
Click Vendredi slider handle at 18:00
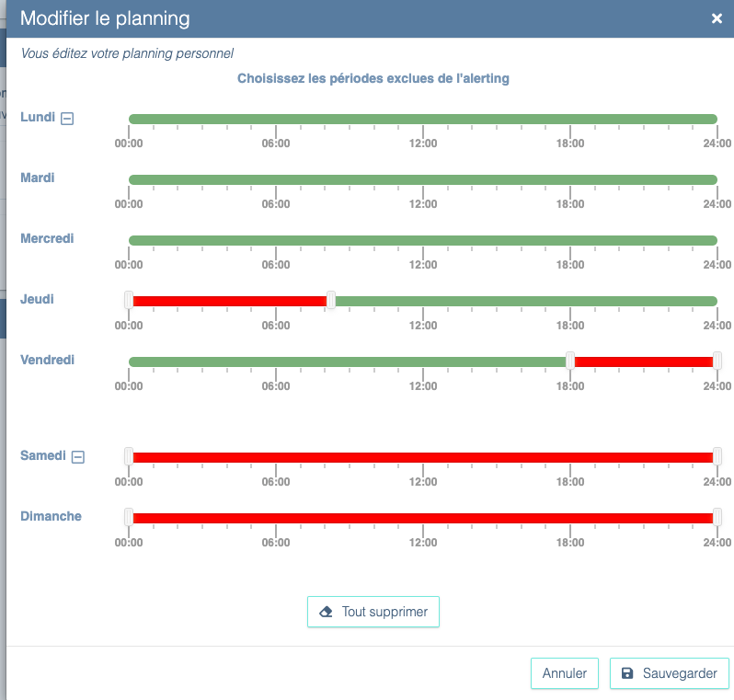click(x=570, y=361)
